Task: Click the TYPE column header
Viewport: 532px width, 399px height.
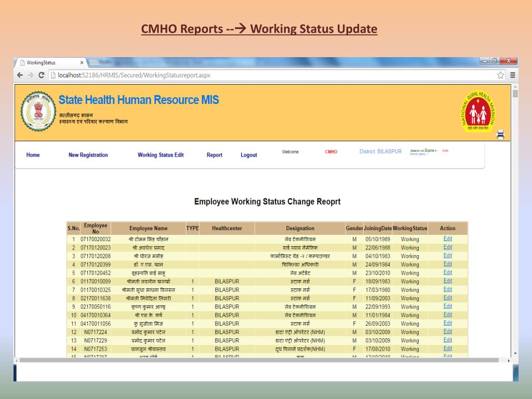Action: click(192, 229)
